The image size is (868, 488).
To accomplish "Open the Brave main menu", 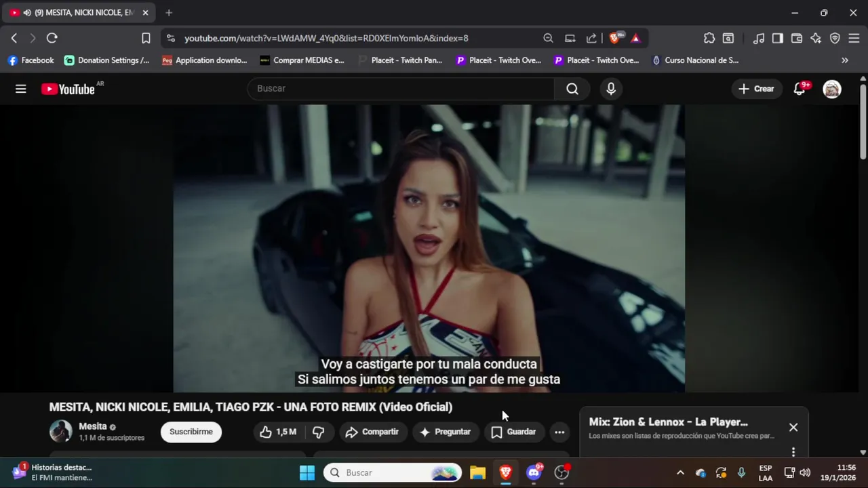I will click(854, 38).
